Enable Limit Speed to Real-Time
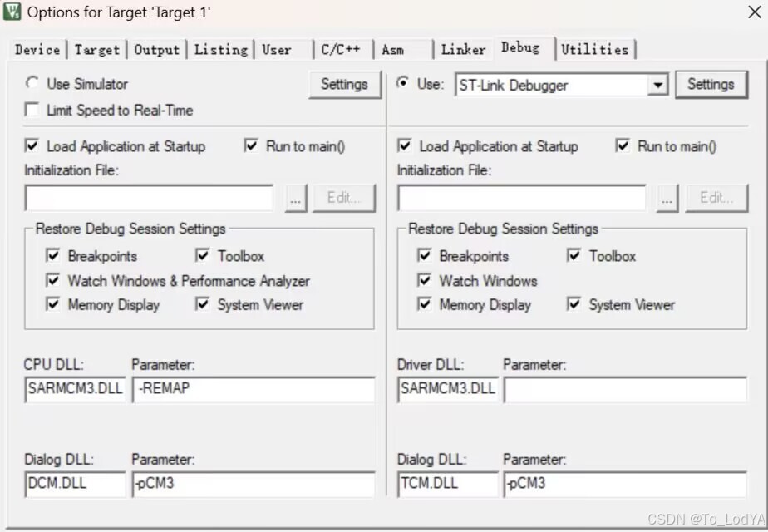The width and height of the screenshot is (768, 532). point(32,110)
